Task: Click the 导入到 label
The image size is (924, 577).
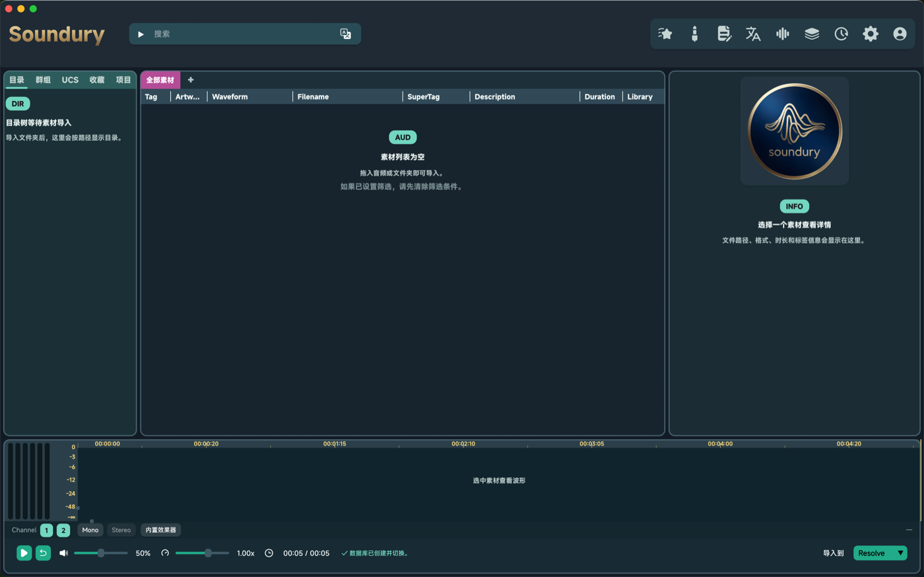Action: pyautogui.click(x=833, y=553)
